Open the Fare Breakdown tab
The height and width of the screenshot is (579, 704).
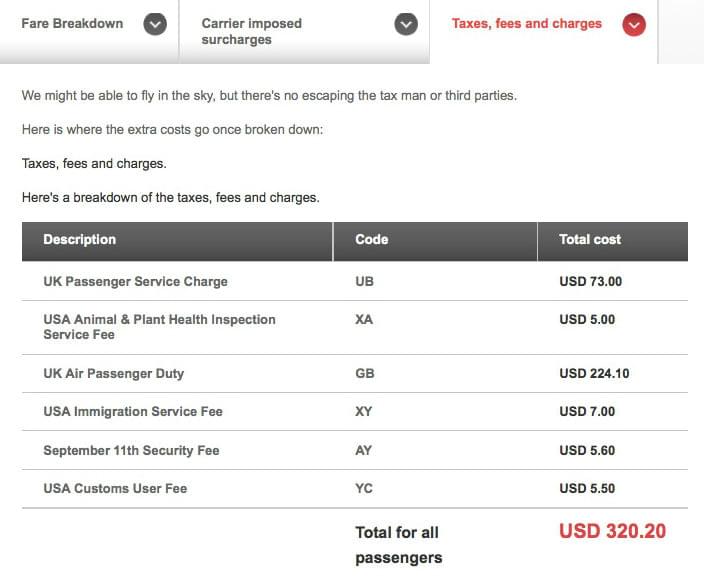(x=89, y=31)
